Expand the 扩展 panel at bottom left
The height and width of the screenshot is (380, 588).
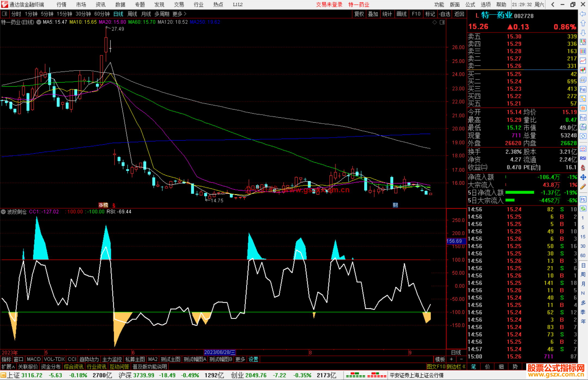coord(8,367)
